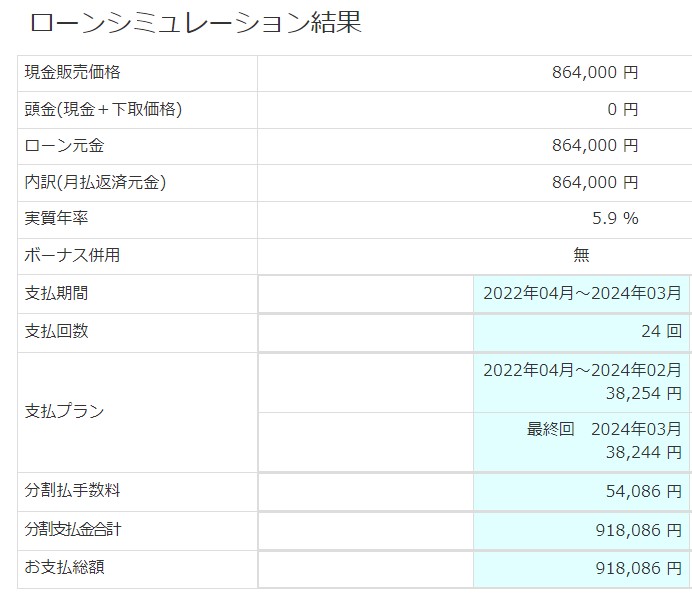Click the ボーナス併用 label
This screenshot has height=596, width=692.
click(x=72, y=255)
